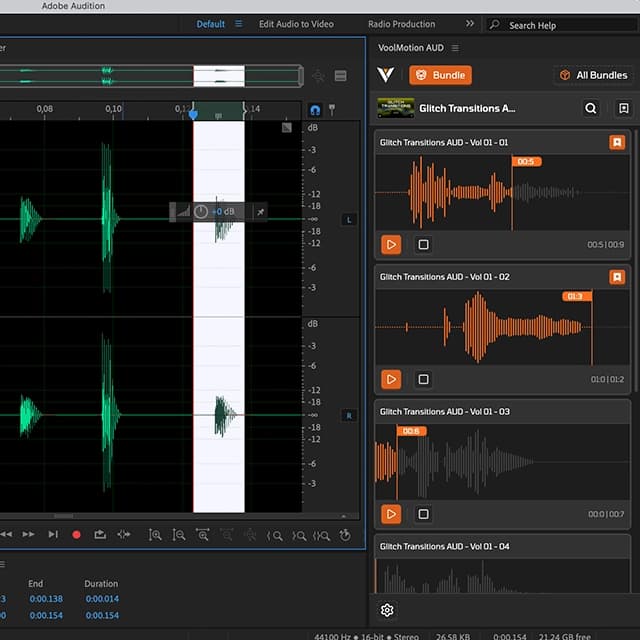Zoom to selection
The height and width of the screenshot is (640, 640).
tap(321, 536)
